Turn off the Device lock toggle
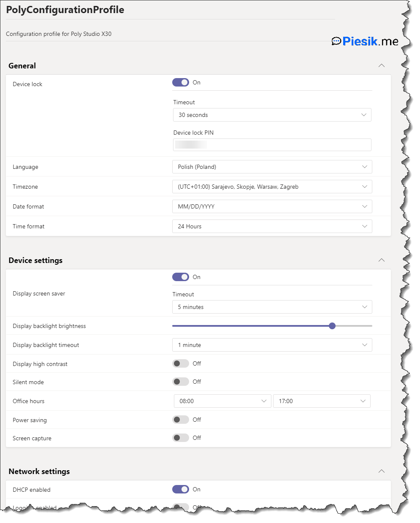This screenshot has width=420, height=523. [x=181, y=82]
